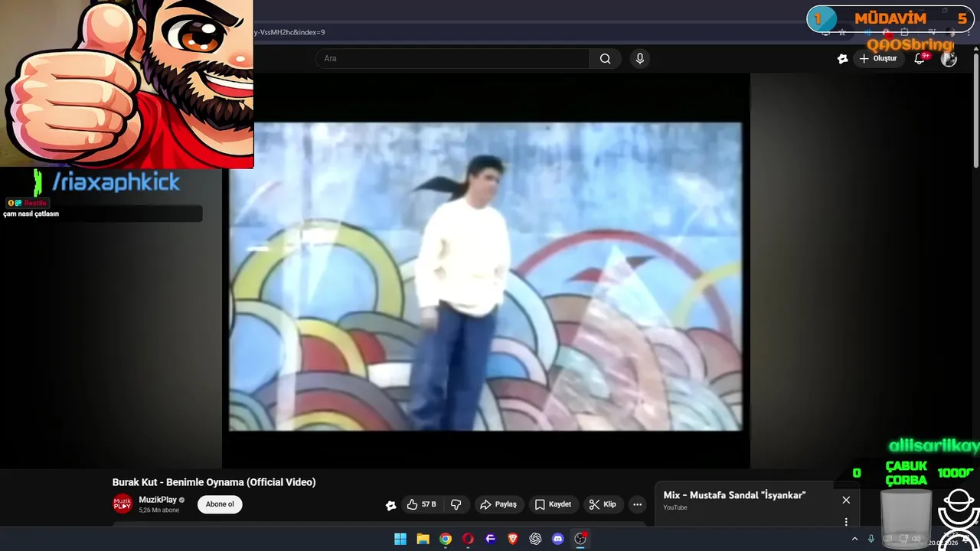This screenshot has height=551, width=980.
Task: Open the Windows Start menu
Action: coord(400,539)
